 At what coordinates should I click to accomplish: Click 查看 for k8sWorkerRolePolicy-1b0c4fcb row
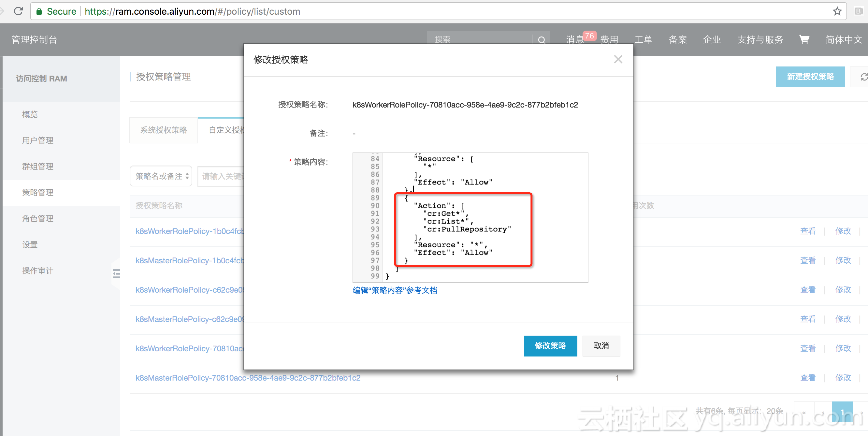(808, 231)
